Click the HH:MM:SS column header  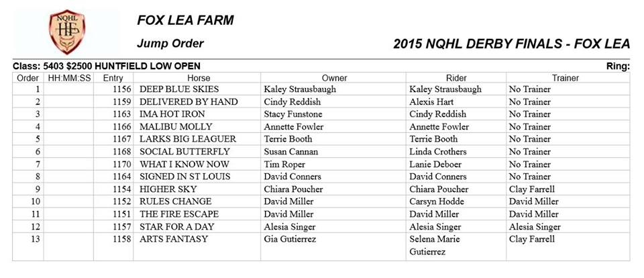69,78
